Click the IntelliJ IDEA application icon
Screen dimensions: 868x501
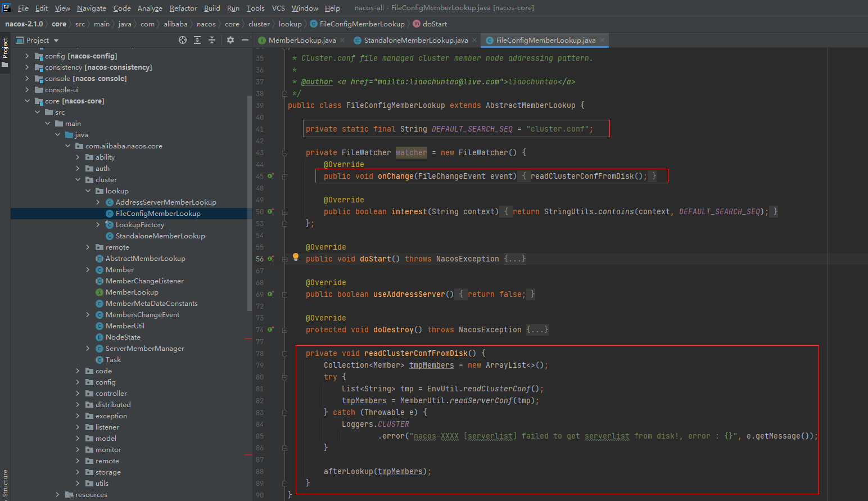click(x=7, y=8)
